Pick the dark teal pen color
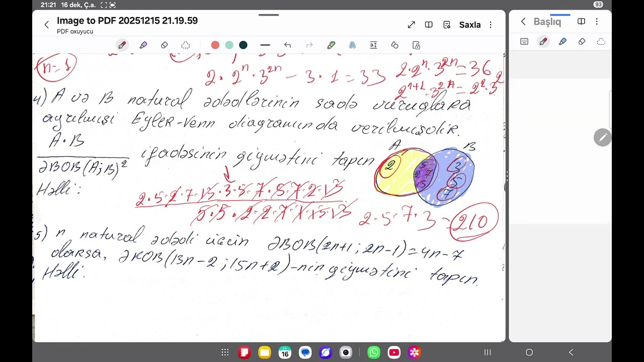The width and height of the screenshot is (644, 362). tap(244, 45)
